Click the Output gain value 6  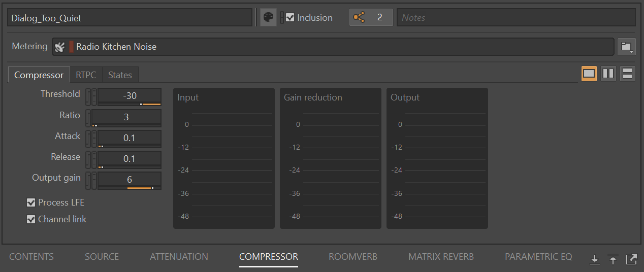click(x=130, y=180)
